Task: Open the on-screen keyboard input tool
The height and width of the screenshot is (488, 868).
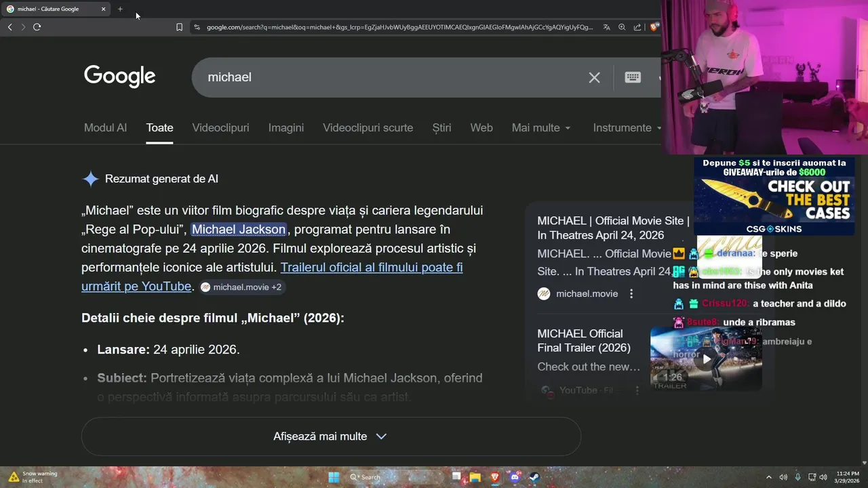Action: (633, 77)
